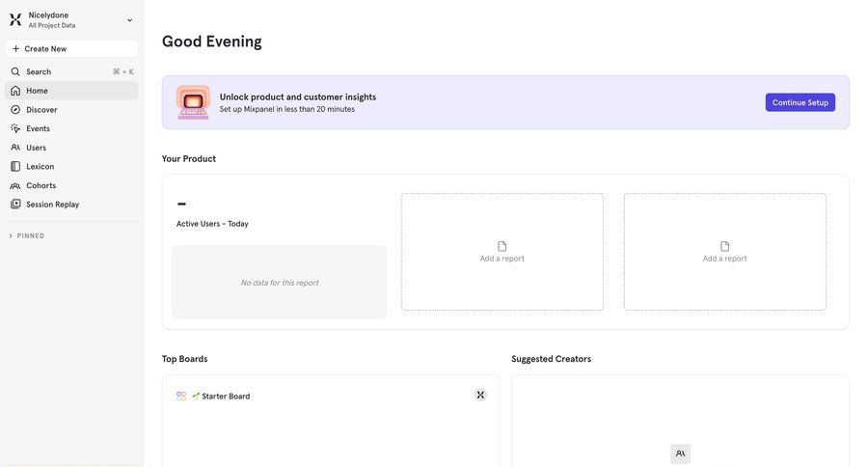Expand the Pinned section
The width and height of the screenshot is (868, 467).
[12, 235]
